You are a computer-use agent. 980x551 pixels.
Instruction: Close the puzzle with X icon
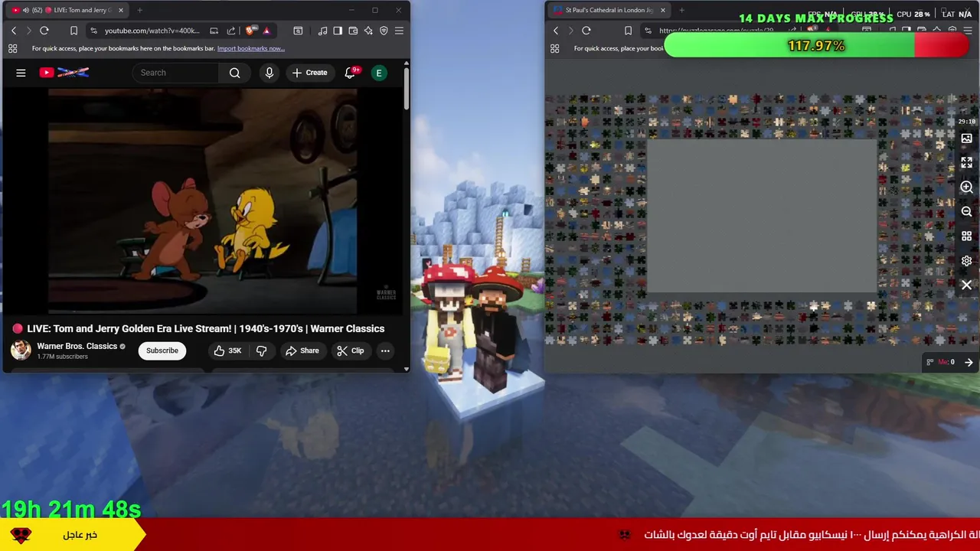(966, 285)
